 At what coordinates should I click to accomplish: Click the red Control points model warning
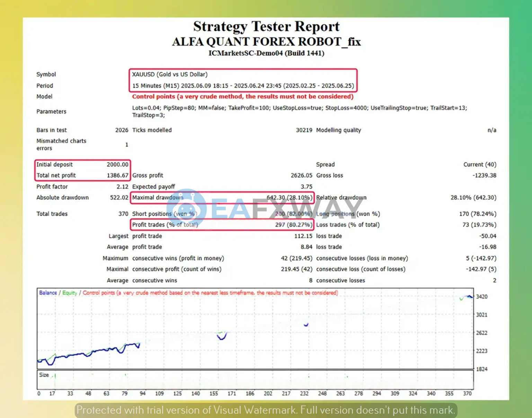coord(242,97)
